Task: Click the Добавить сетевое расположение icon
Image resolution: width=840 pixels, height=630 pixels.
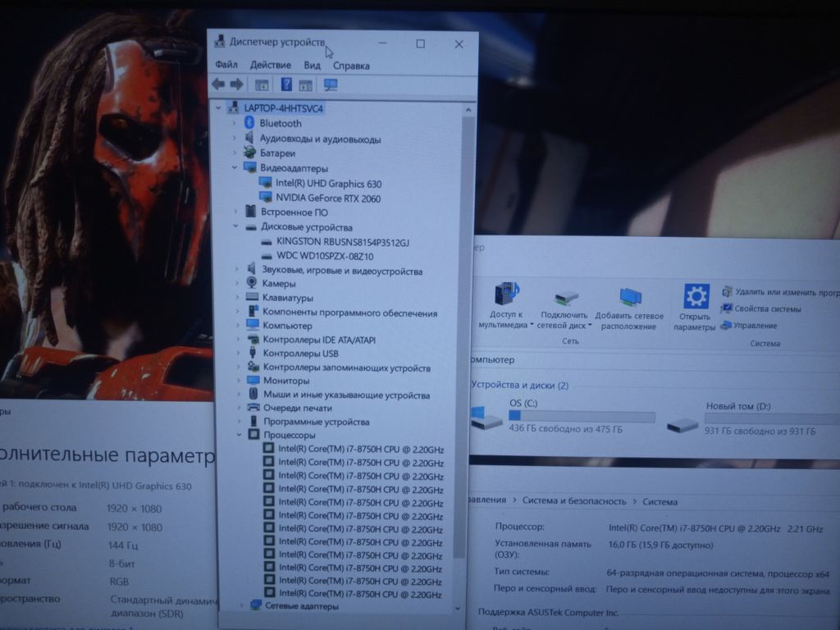Action: click(x=629, y=297)
